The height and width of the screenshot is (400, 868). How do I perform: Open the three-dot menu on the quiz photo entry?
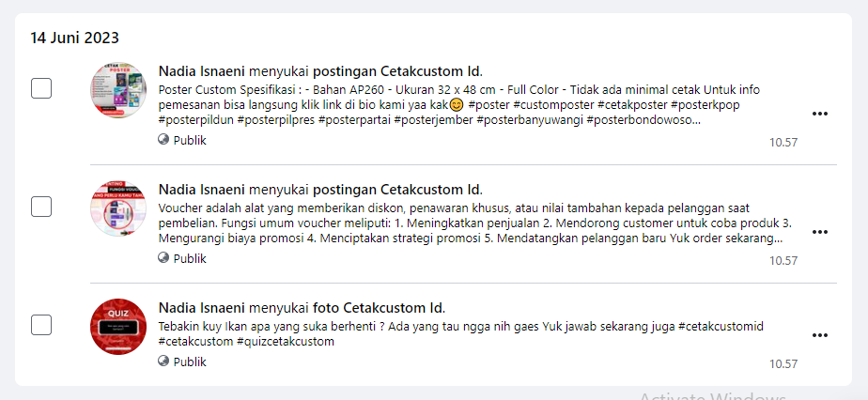pyautogui.click(x=819, y=335)
